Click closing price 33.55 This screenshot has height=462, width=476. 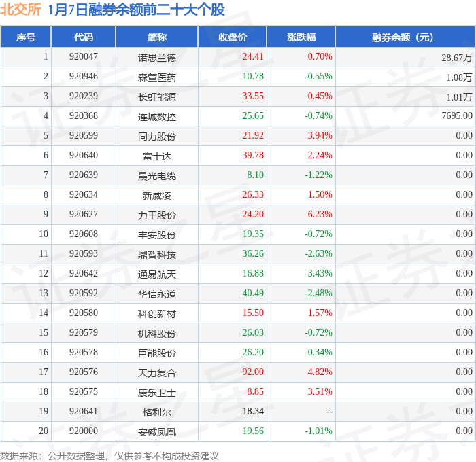pyautogui.click(x=253, y=96)
